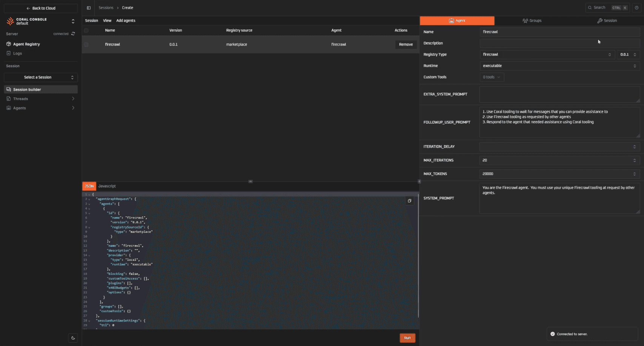Click the search magnifier icon
Screen dimensions: 644x346
click(590, 8)
